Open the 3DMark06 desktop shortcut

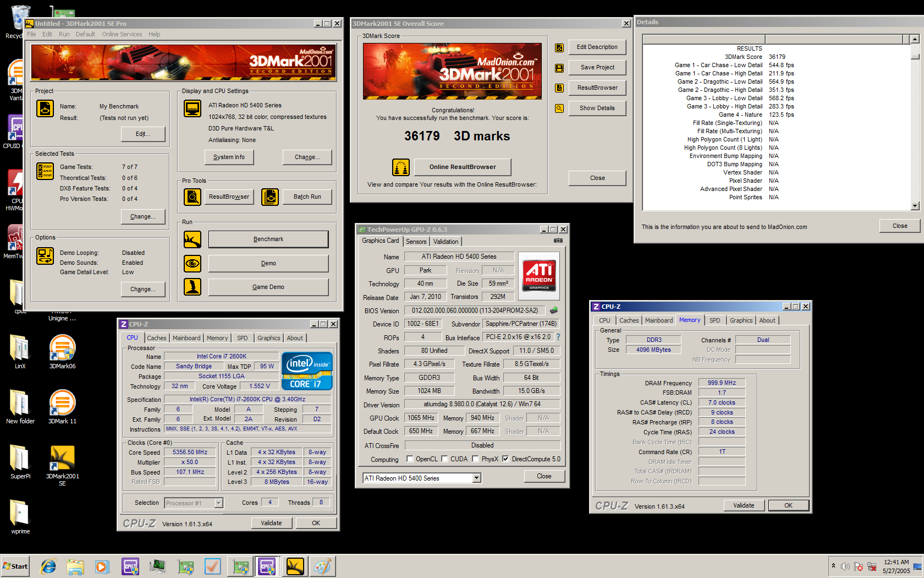[62, 352]
